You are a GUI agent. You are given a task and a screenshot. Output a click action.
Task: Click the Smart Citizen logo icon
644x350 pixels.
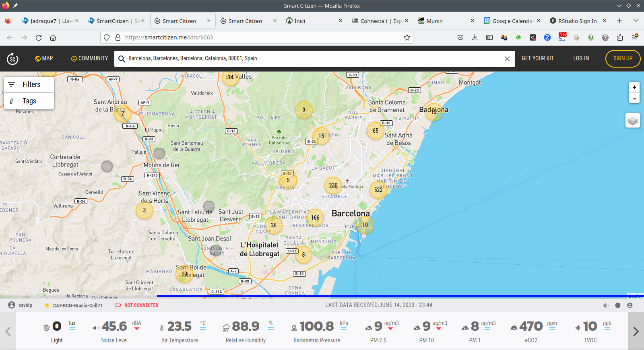click(x=12, y=59)
